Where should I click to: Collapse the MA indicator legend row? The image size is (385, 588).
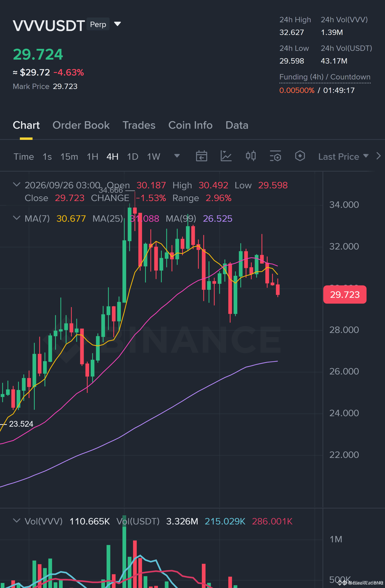[x=16, y=218]
